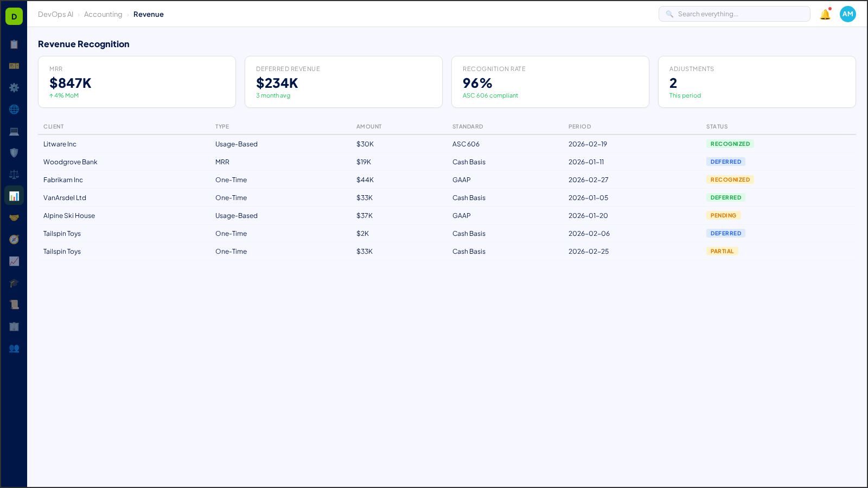Select the graduation cap sidebar icon

[x=14, y=282]
